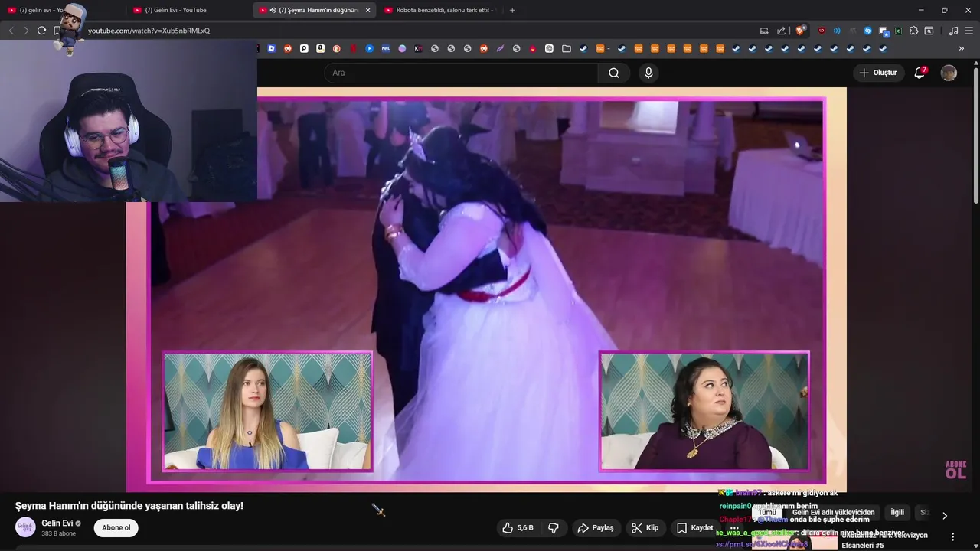
Task: Save video with Kaydet button
Action: click(695, 527)
